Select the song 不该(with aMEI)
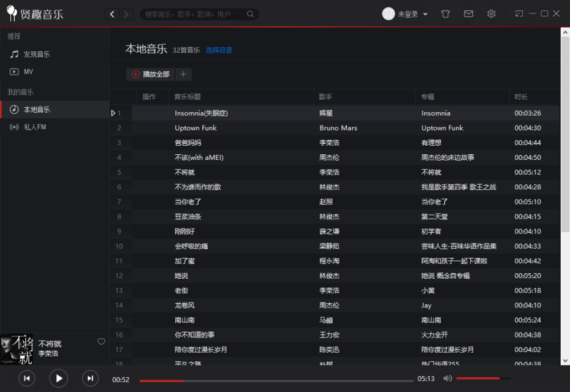This screenshot has width=570, height=392. click(199, 157)
